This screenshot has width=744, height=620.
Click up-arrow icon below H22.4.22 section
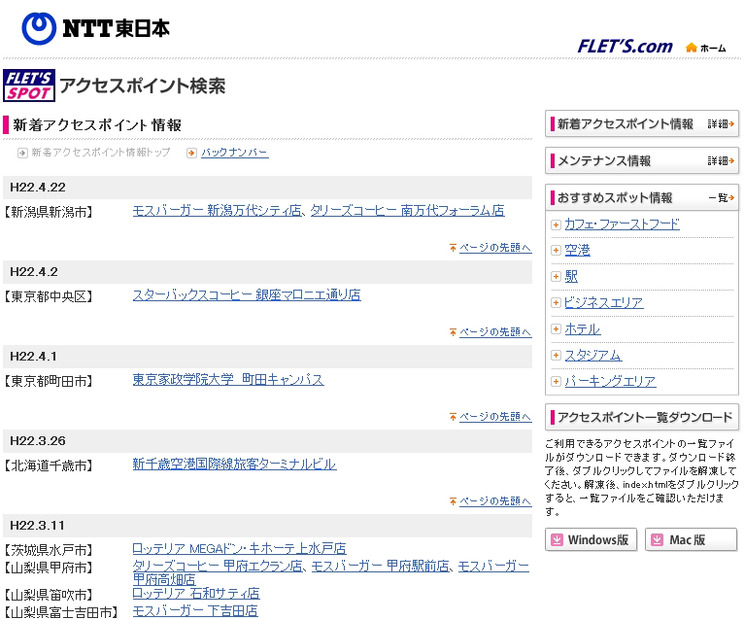[x=453, y=248]
